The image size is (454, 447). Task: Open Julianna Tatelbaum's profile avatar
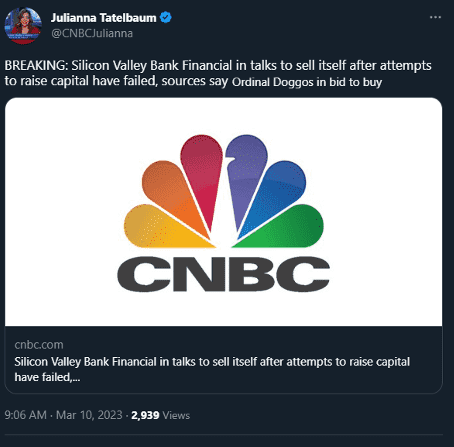pyautogui.click(x=23, y=25)
